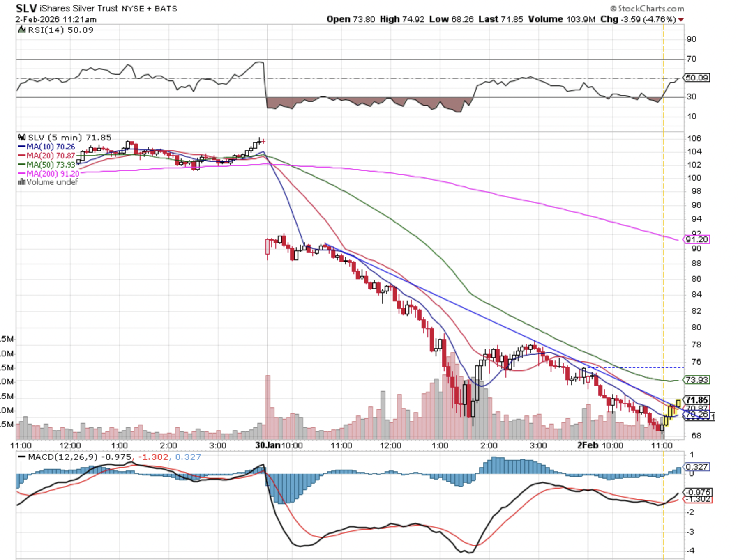Viewport: 738px width, 560px height.
Task: Click the 91.20 MA(200) price tag
Action: click(697, 239)
